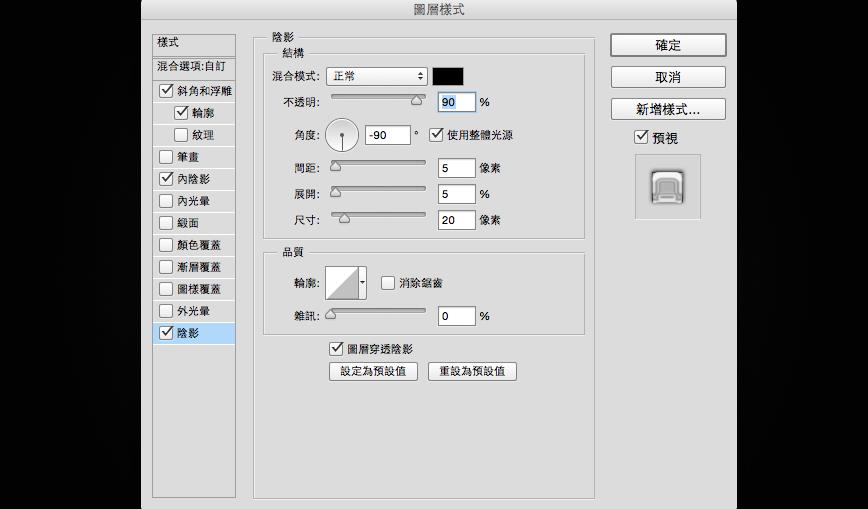Screen dimensions: 868x509
Task: Click the angle value field
Action: pos(388,135)
